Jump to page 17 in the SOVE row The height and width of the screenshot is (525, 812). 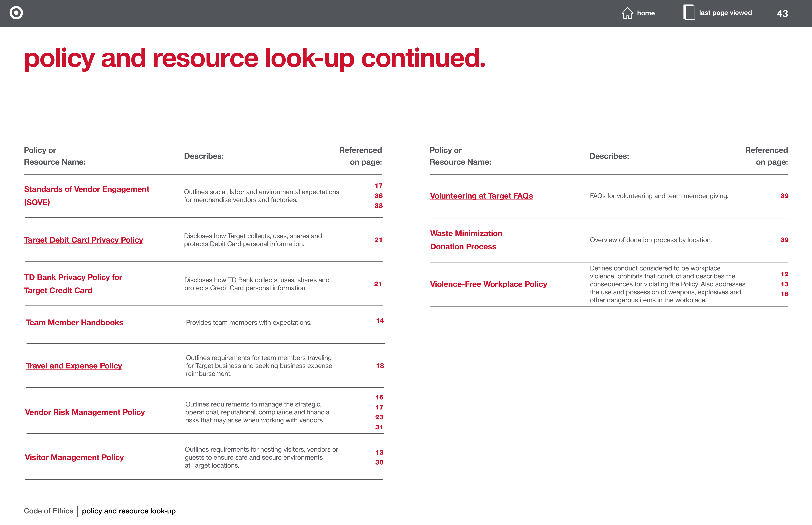[379, 186]
